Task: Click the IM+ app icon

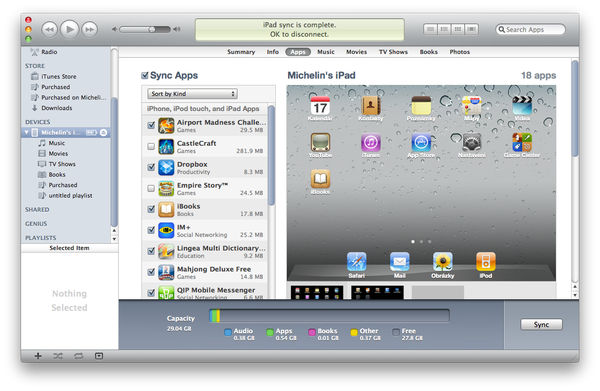Action: point(166,230)
